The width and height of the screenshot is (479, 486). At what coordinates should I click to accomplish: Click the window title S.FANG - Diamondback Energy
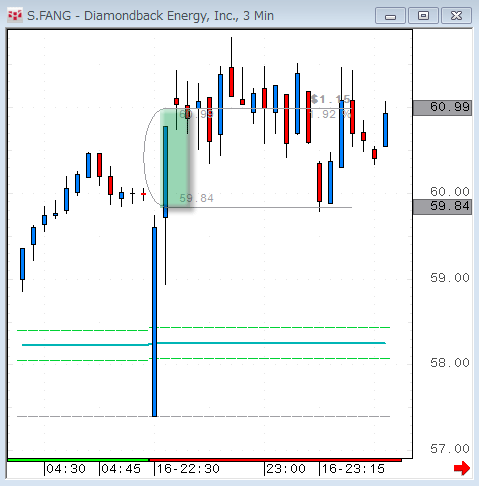150,16
